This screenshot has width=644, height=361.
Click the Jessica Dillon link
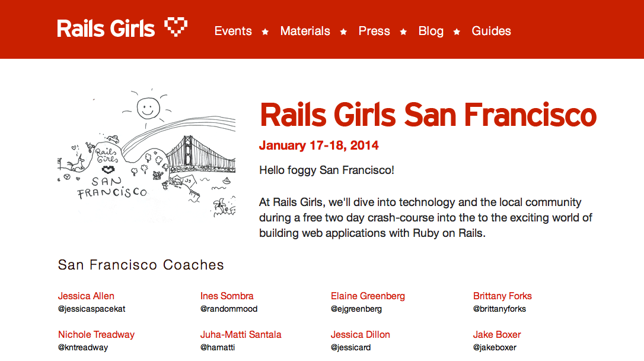point(361,334)
